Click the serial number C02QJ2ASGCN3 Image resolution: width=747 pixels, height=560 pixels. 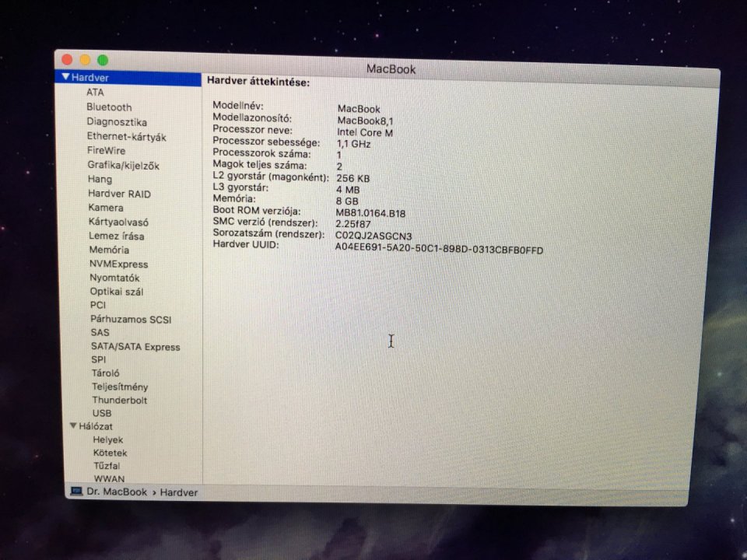(373, 236)
